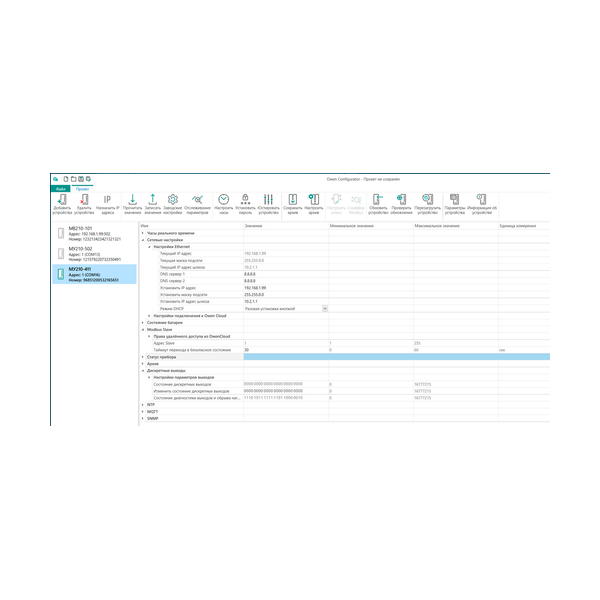Expand the Часы реального времени section
Image resolution: width=600 pixels, height=600 pixels.
[143, 233]
